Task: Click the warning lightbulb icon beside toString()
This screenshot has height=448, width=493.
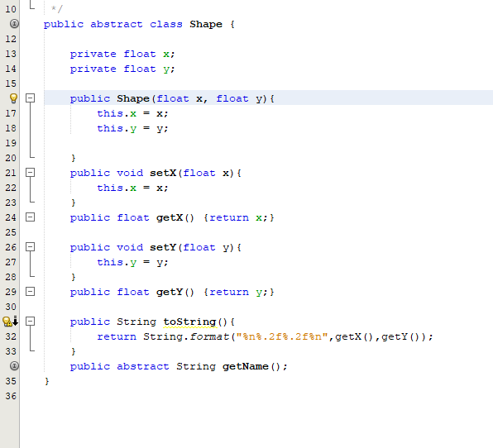Action: 7,322
